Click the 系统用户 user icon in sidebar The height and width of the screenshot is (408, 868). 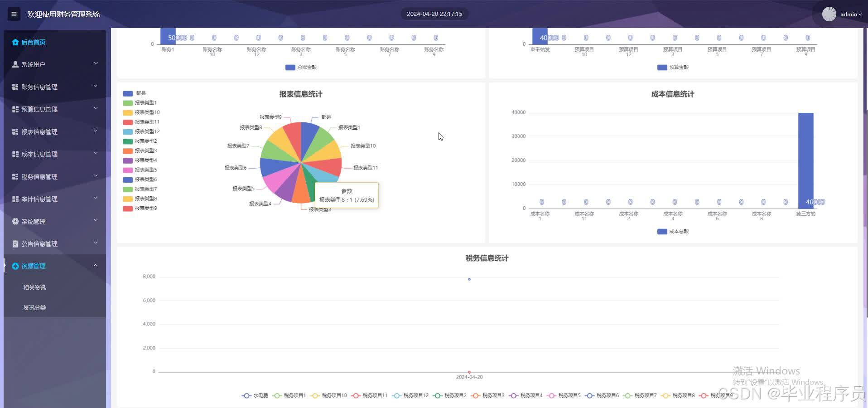point(15,64)
